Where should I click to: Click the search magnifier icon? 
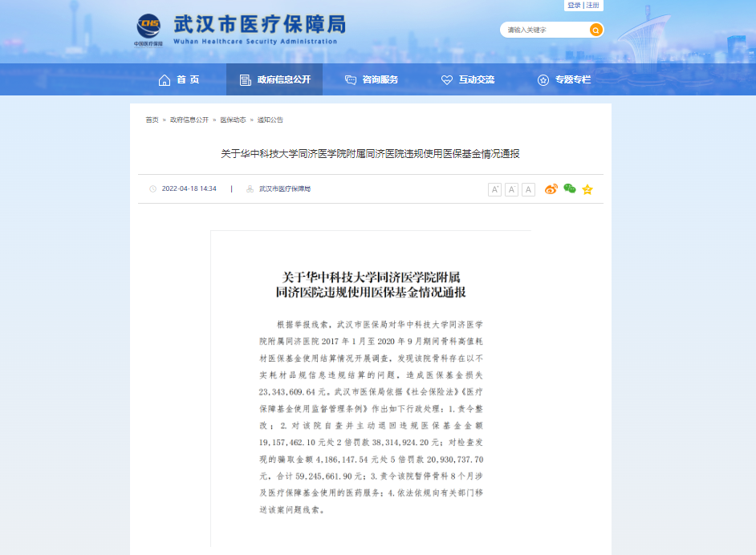(x=594, y=29)
